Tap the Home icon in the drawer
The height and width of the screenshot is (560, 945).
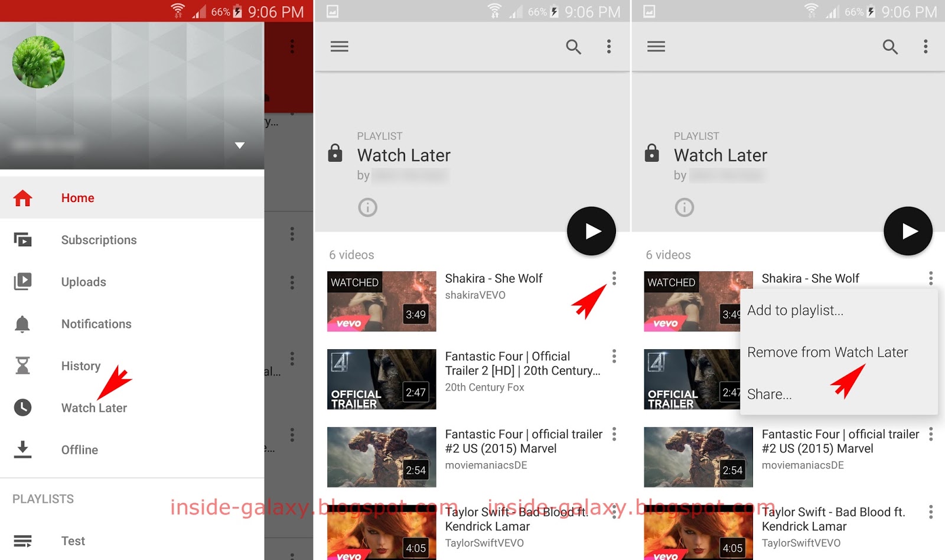click(22, 198)
